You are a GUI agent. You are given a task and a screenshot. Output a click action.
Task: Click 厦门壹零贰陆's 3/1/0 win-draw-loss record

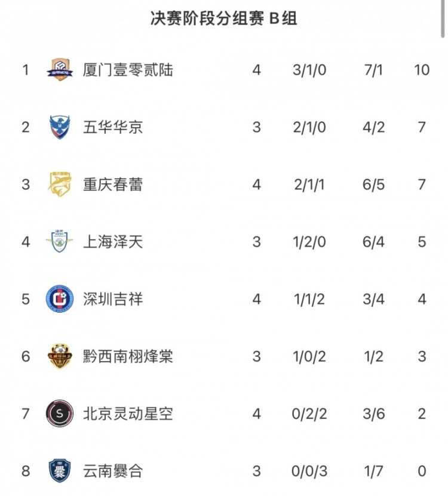pyautogui.click(x=309, y=70)
